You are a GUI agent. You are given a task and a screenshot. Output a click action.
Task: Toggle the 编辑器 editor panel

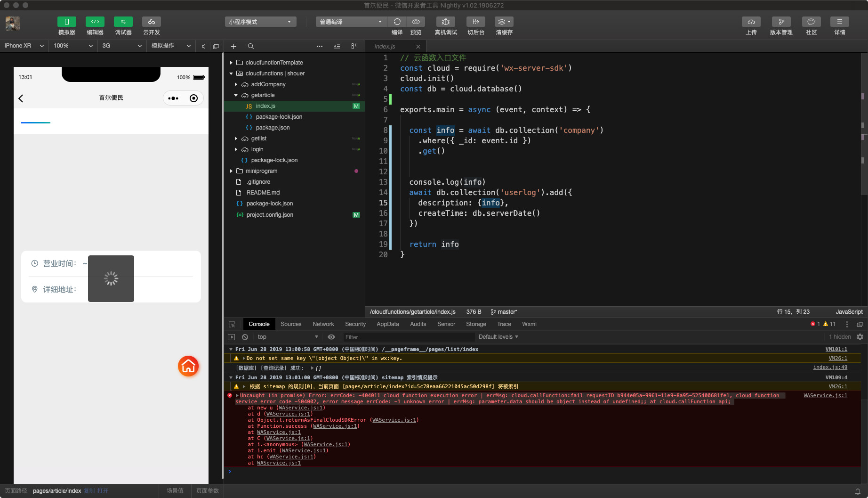(x=95, y=22)
